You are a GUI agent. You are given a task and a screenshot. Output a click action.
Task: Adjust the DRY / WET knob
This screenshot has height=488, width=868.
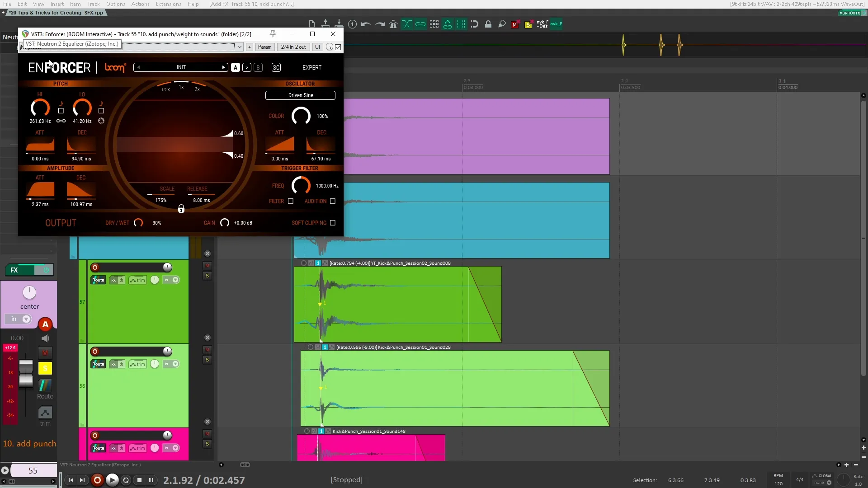click(x=138, y=223)
